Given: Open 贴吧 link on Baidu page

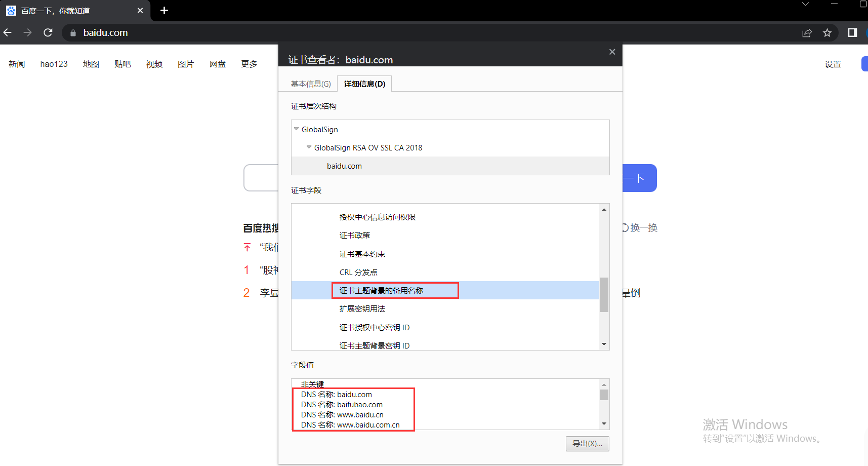Looking at the screenshot, I should click(122, 64).
